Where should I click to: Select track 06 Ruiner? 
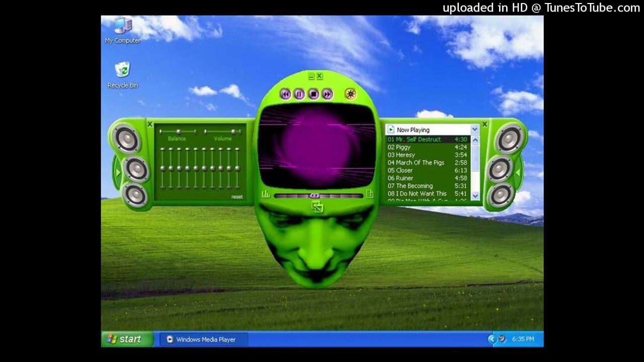point(428,178)
